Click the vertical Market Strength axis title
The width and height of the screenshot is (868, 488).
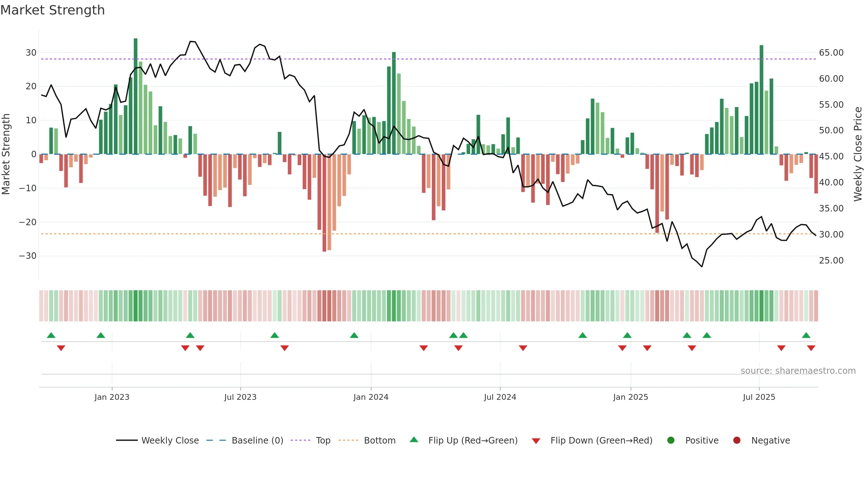(x=6, y=154)
